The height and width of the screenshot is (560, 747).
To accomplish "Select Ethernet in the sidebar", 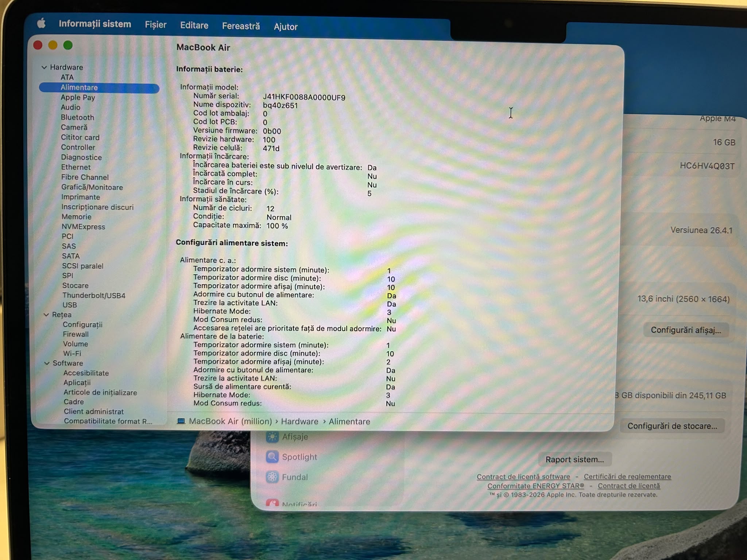I will pos(76,167).
